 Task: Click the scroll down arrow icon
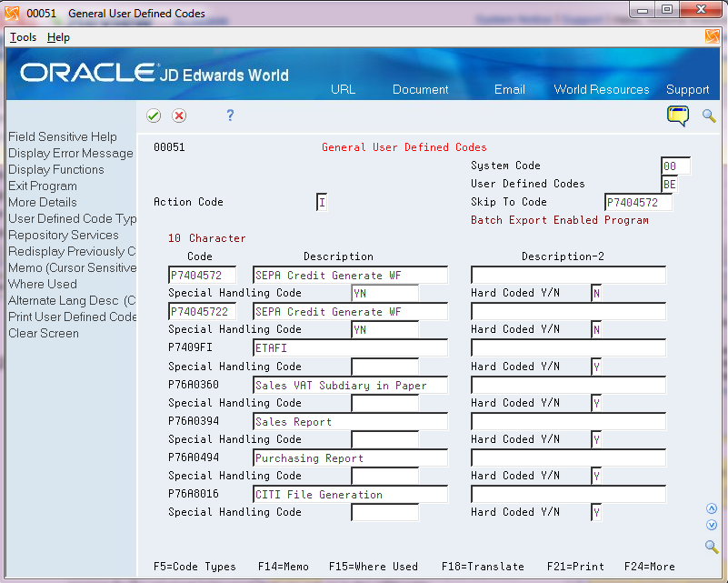712,525
